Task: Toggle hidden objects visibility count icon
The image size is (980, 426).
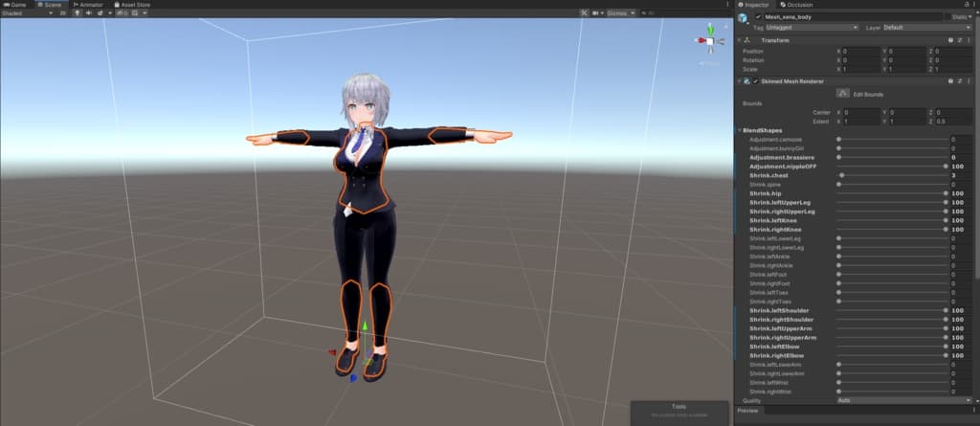Action: tap(122, 12)
